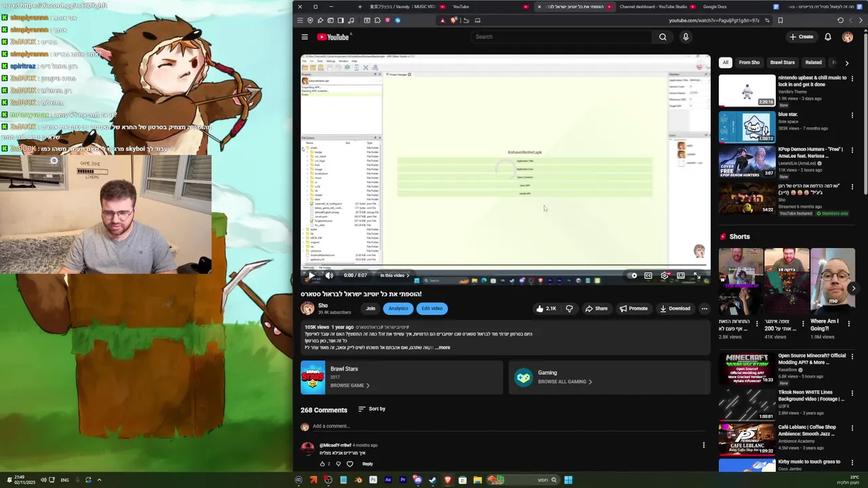Dislike the first comment
Screen dimensions: 868x488
pyautogui.click(x=338, y=464)
